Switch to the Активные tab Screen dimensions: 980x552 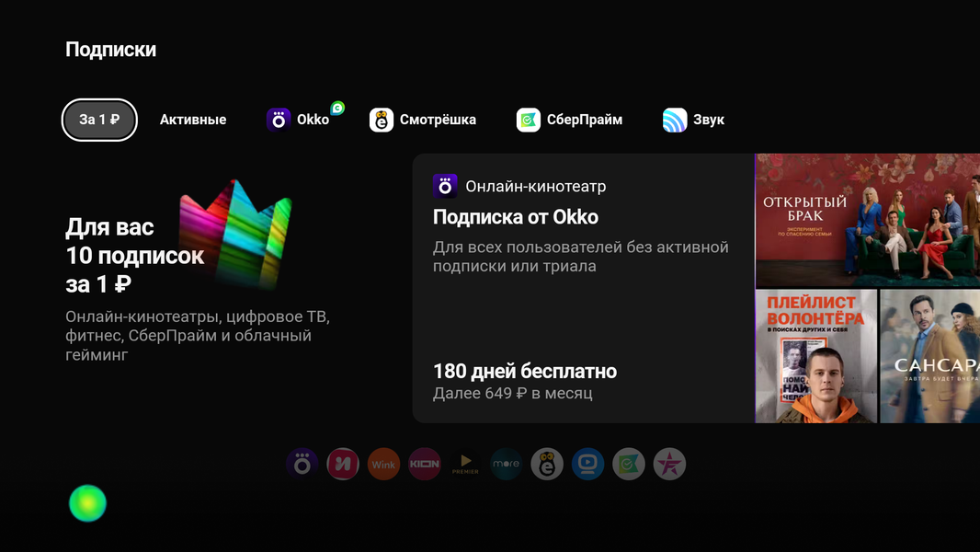coord(192,120)
